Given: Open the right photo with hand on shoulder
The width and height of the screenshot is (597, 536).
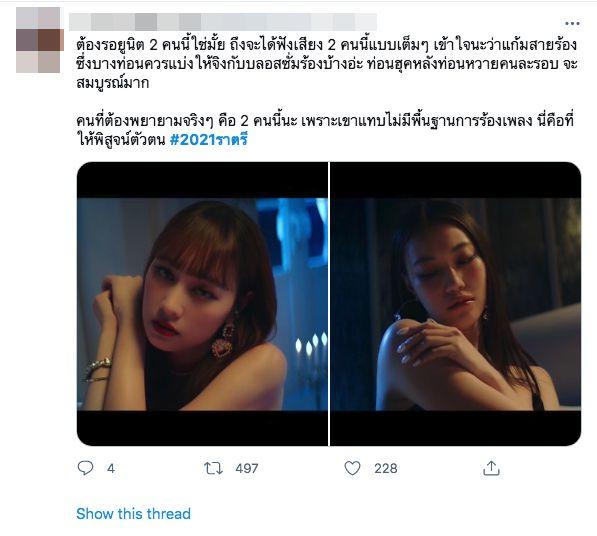Looking at the screenshot, I should pyautogui.click(x=455, y=304).
